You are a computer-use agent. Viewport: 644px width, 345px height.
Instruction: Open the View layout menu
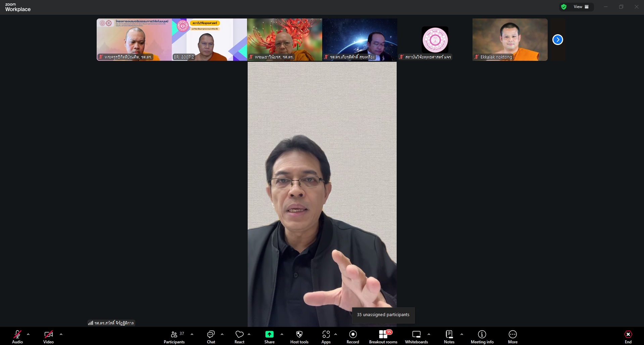click(581, 7)
